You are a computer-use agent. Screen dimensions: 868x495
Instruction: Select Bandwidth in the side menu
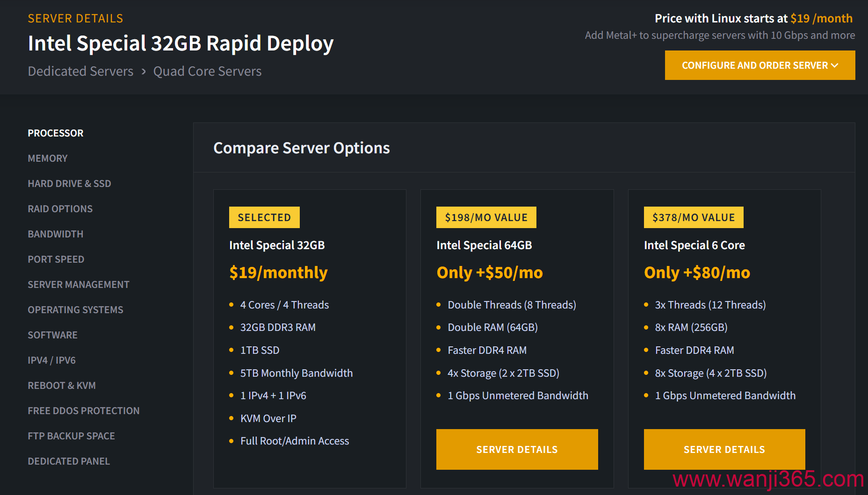55,234
